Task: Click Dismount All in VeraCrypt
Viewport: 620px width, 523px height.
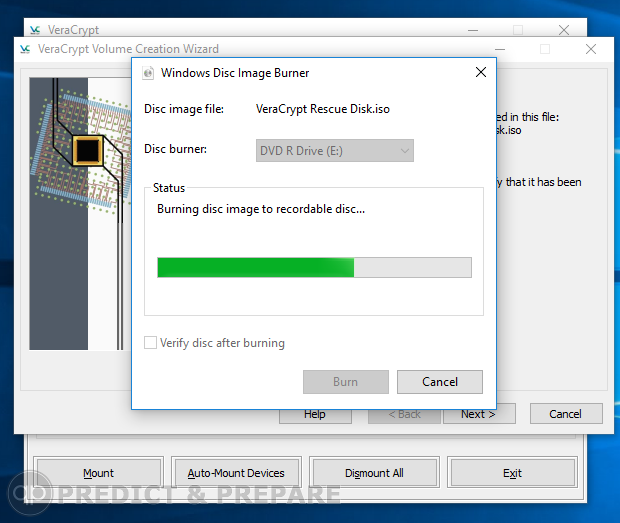Action: point(374,473)
